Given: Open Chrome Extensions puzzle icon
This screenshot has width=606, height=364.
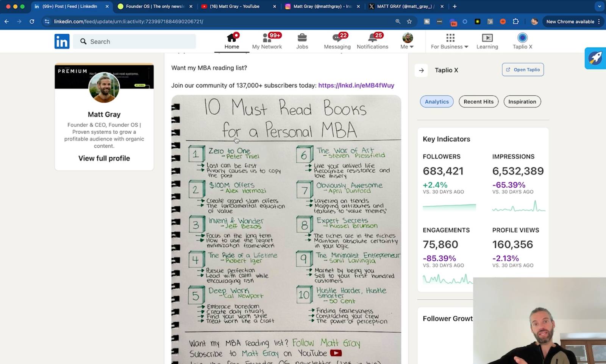Looking at the screenshot, I should click(x=515, y=22).
